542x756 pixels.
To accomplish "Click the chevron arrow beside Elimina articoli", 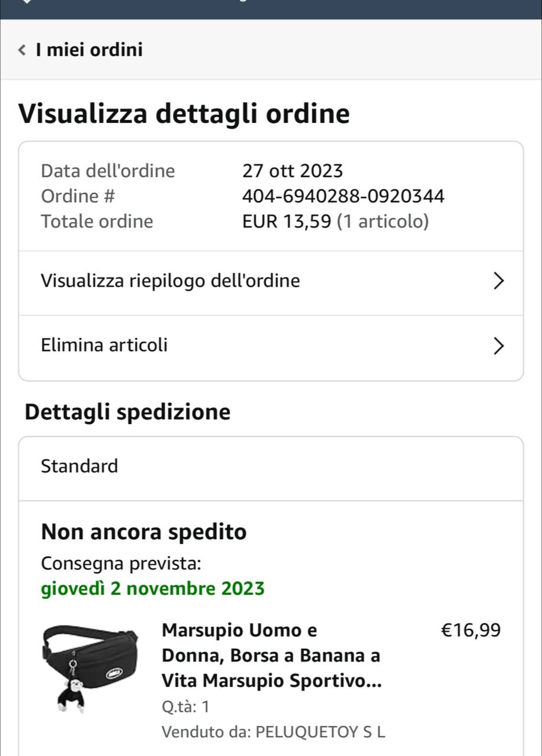I will tap(499, 346).
